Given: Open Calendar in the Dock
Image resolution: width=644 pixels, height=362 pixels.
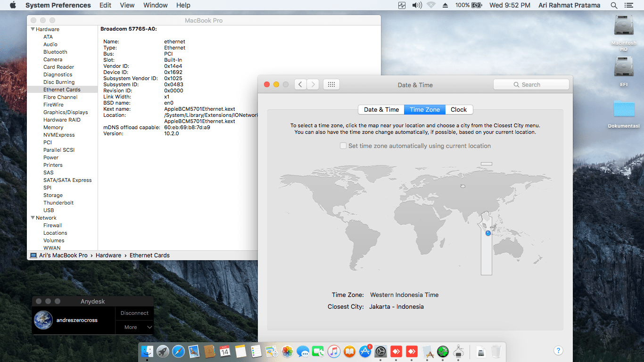Looking at the screenshot, I should point(225,351).
